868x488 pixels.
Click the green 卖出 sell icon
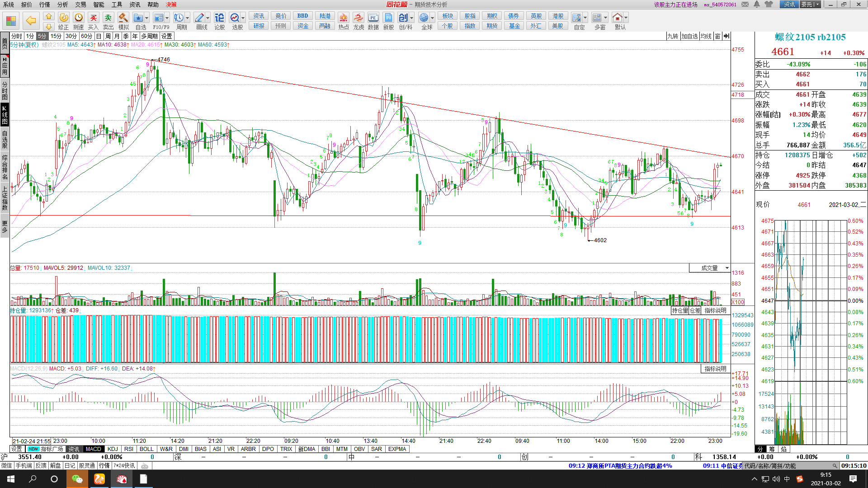click(108, 18)
